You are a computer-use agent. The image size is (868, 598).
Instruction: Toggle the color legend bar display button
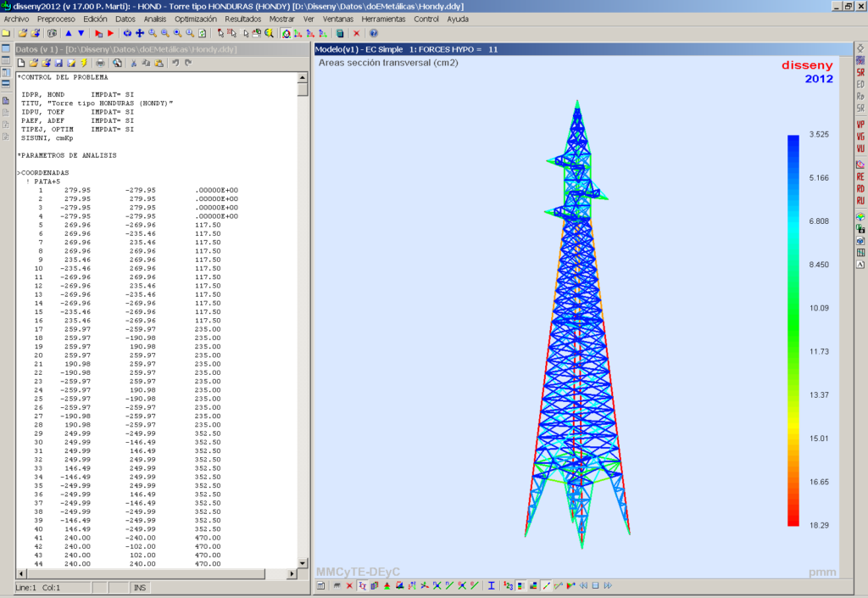(x=521, y=585)
